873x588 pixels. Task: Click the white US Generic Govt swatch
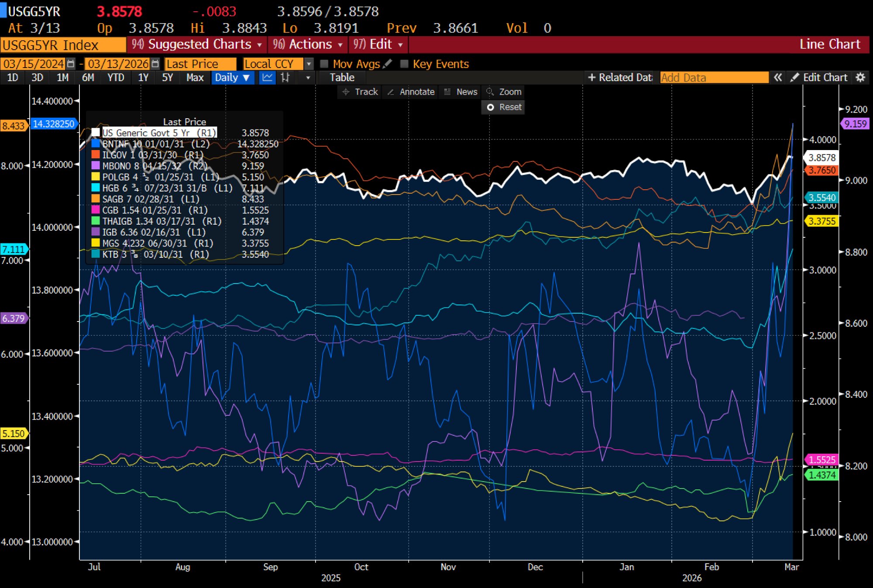point(96,133)
